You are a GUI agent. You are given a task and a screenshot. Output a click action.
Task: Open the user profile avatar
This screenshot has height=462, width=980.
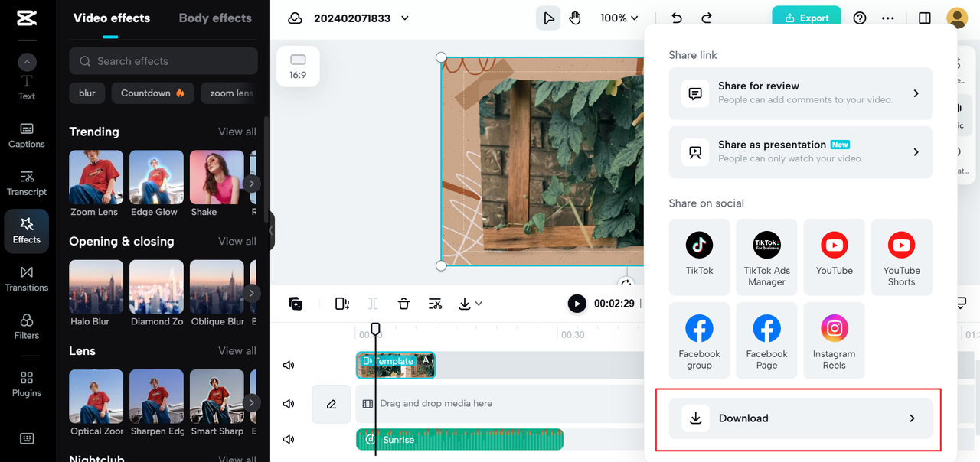pos(957,18)
